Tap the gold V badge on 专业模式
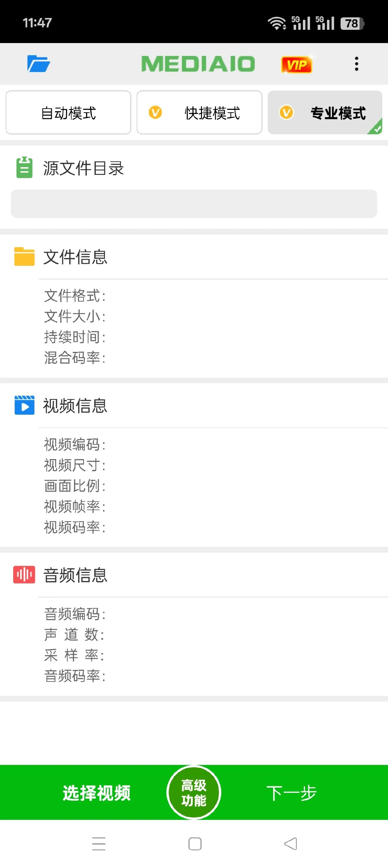This screenshot has width=388, height=868. pos(286,113)
